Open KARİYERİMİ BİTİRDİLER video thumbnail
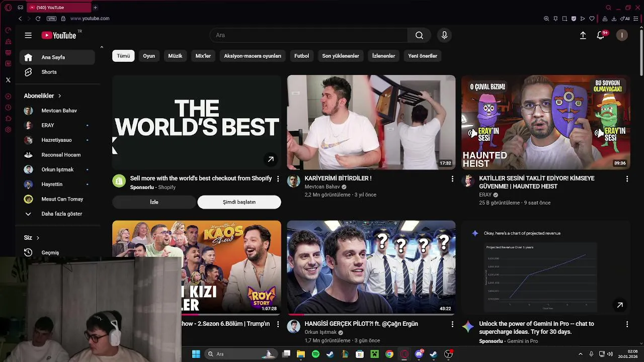The image size is (644, 362). click(371, 122)
